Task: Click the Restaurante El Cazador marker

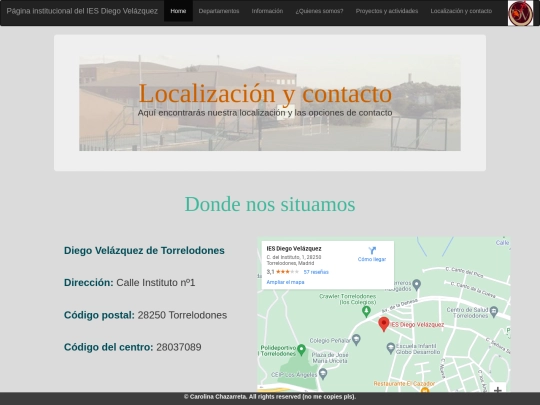Action: [x=425, y=390]
